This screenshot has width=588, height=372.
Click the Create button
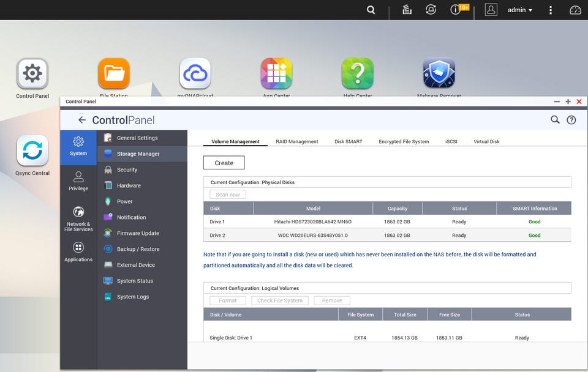pyautogui.click(x=224, y=163)
